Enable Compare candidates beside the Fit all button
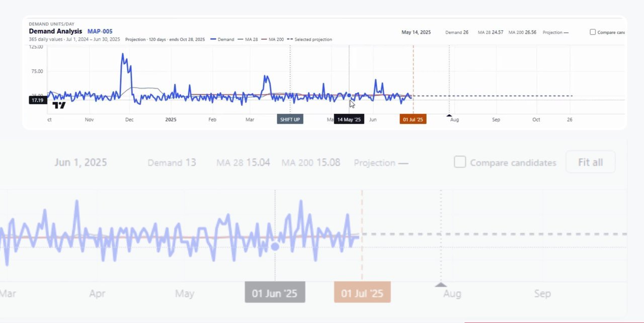This screenshot has height=323, width=644. [x=460, y=162]
